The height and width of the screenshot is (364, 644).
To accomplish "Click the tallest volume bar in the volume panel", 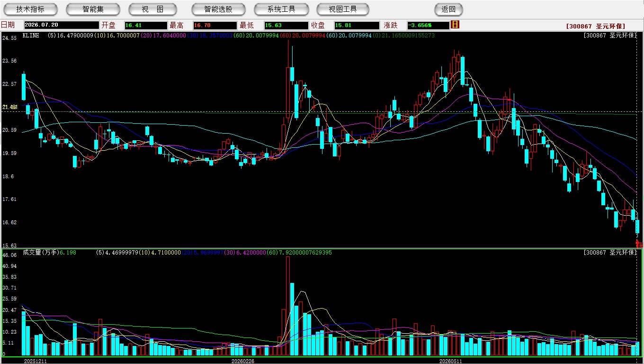I will tap(288, 306).
